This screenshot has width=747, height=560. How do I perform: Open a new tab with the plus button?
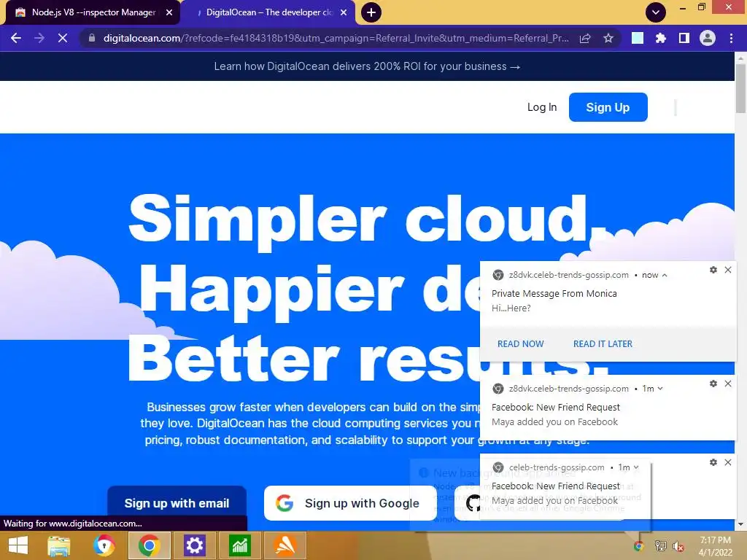[371, 12]
